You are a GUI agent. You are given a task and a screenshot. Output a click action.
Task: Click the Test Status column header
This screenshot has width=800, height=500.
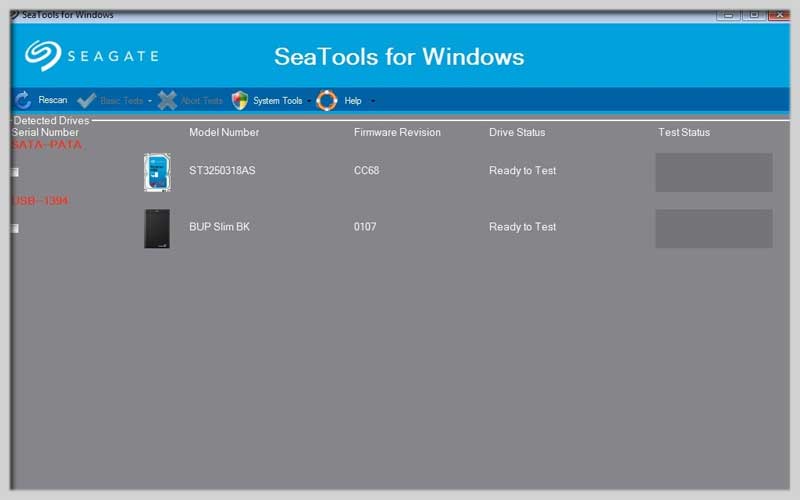[684, 132]
